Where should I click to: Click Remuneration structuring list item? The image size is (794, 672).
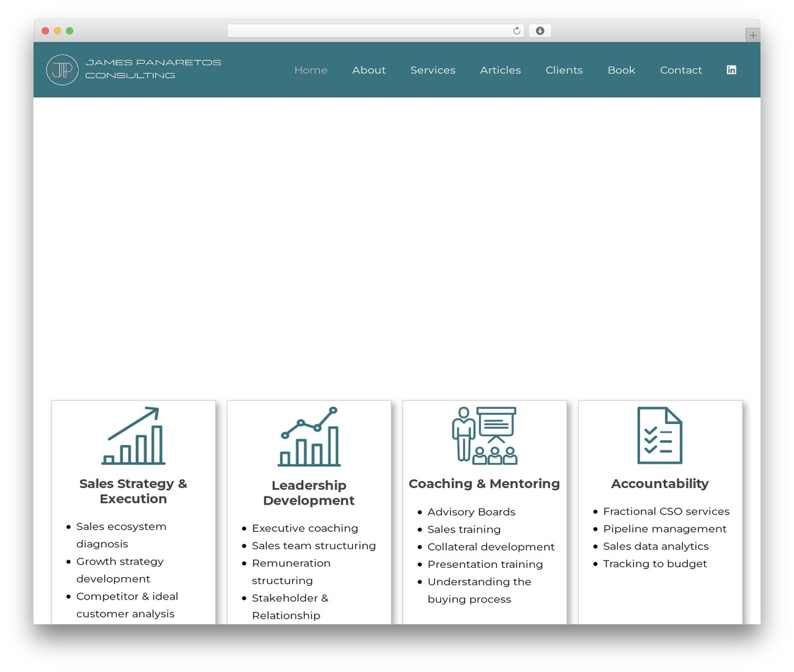pos(292,572)
